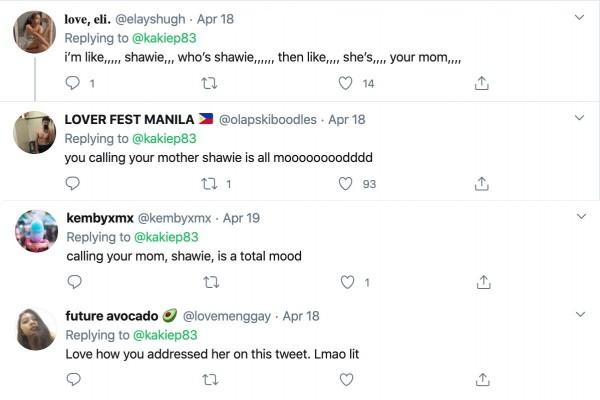Viewport: 600px width, 400px height.
Task: Share love, eli.'s tweet
Action: [x=481, y=83]
